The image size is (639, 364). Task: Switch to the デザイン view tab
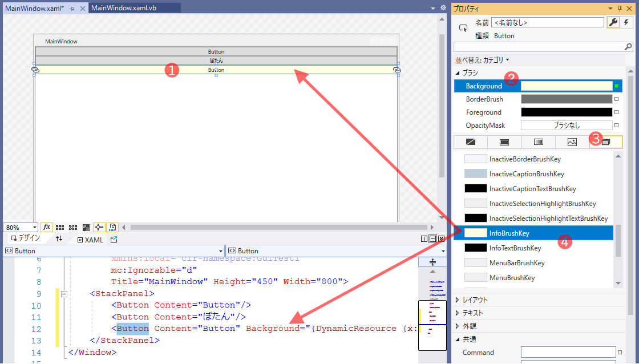(26, 238)
